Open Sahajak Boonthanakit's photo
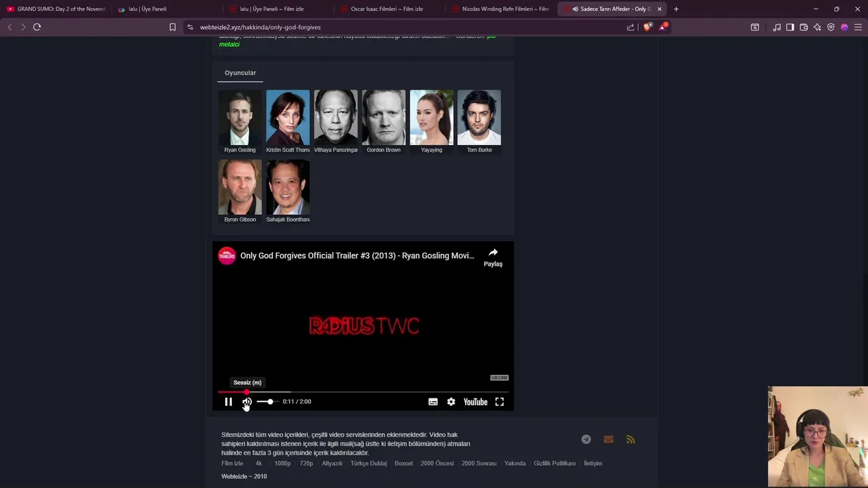This screenshot has height=488, width=868. 288,187
